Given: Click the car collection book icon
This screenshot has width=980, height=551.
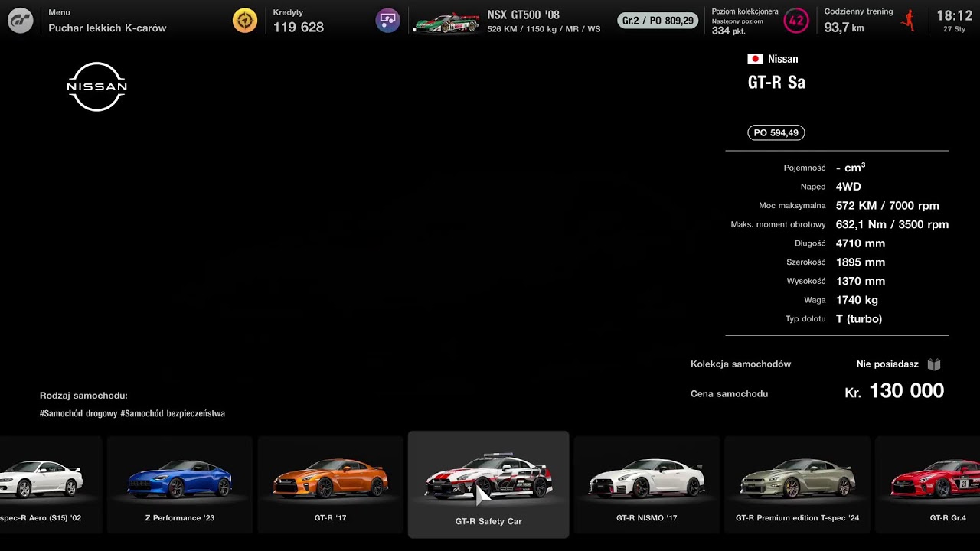Looking at the screenshot, I should [934, 364].
